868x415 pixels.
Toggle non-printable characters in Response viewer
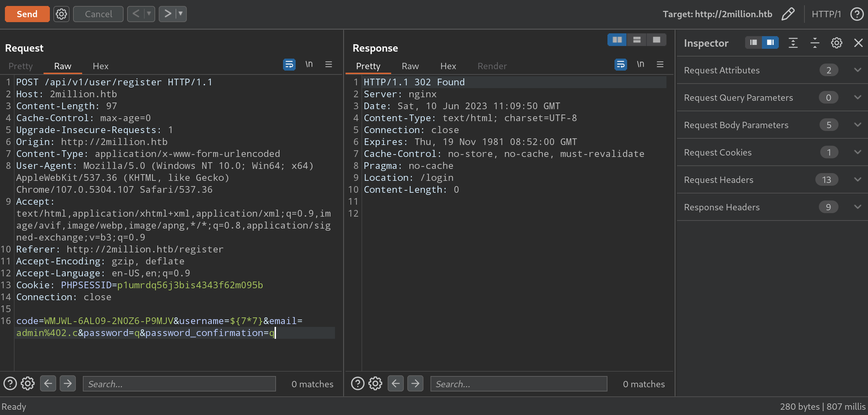[x=640, y=65]
